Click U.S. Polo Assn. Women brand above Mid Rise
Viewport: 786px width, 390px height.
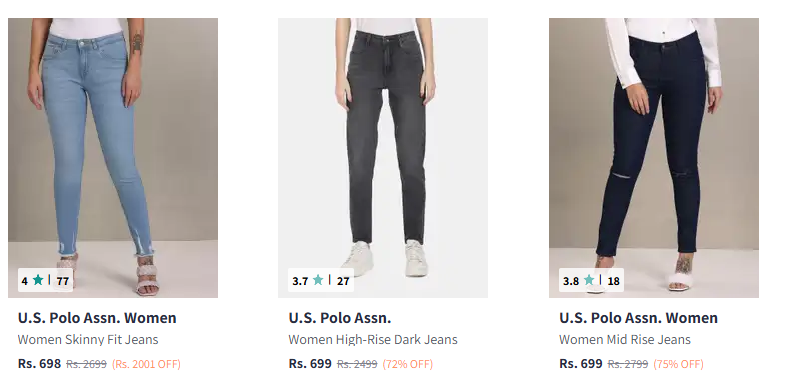pos(638,318)
